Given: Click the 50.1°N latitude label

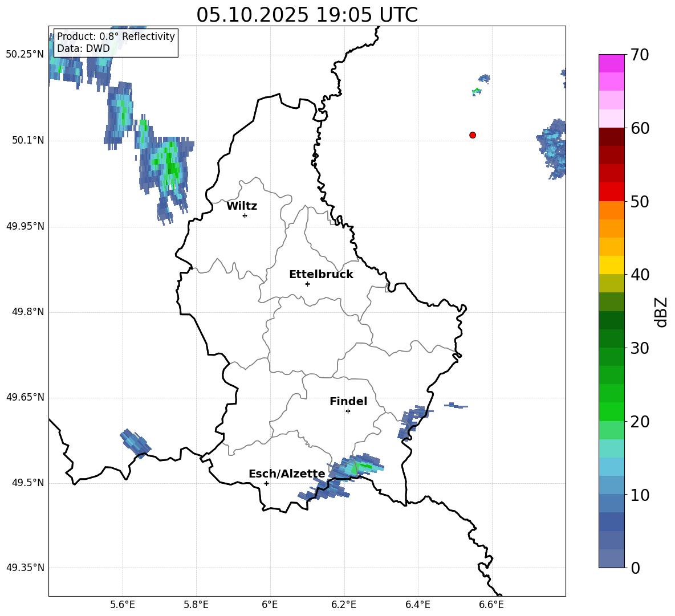Looking at the screenshot, I should (x=28, y=141).
